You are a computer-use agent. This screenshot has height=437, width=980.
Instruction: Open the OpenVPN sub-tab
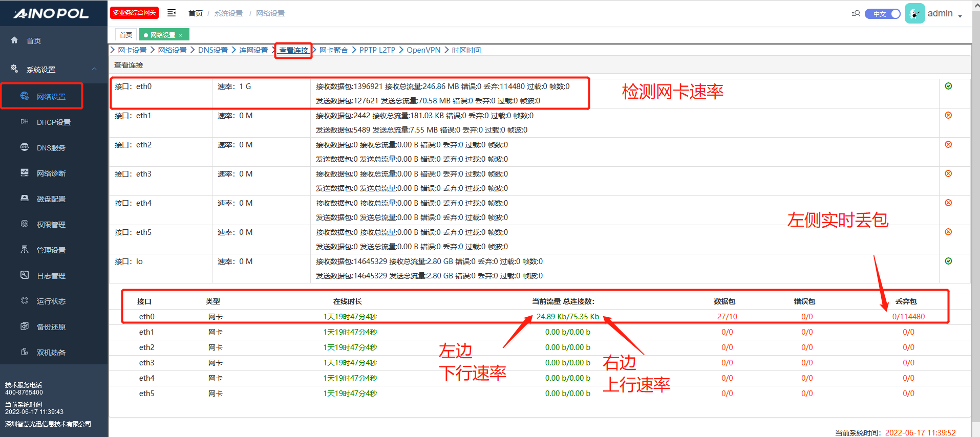tap(423, 50)
